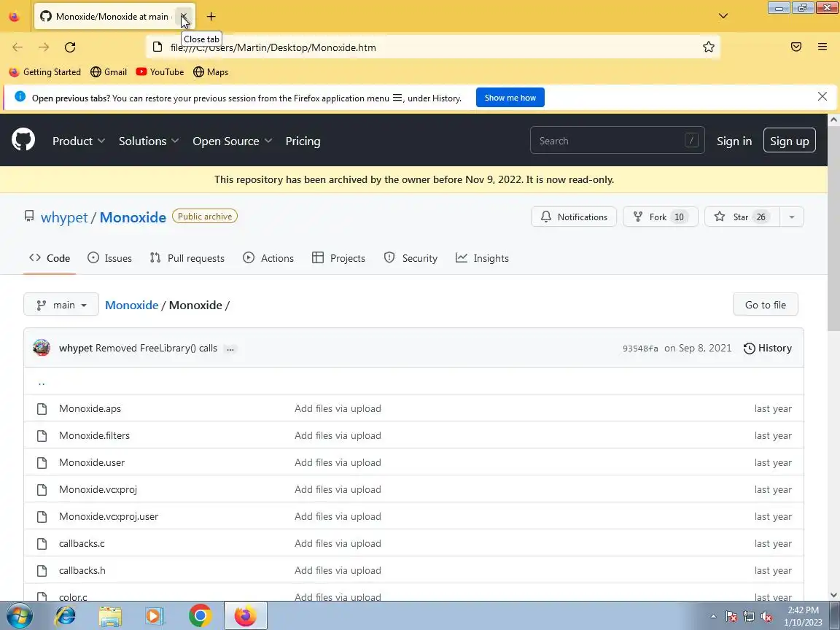Open the Code tab
The image size is (840, 630).
click(50, 258)
